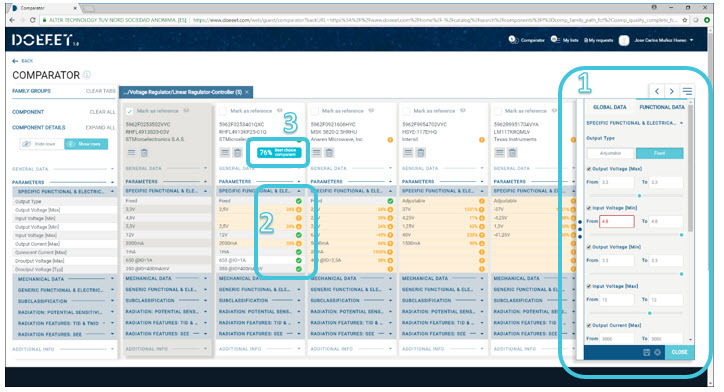Click the My lists icon in header

[555, 40]
